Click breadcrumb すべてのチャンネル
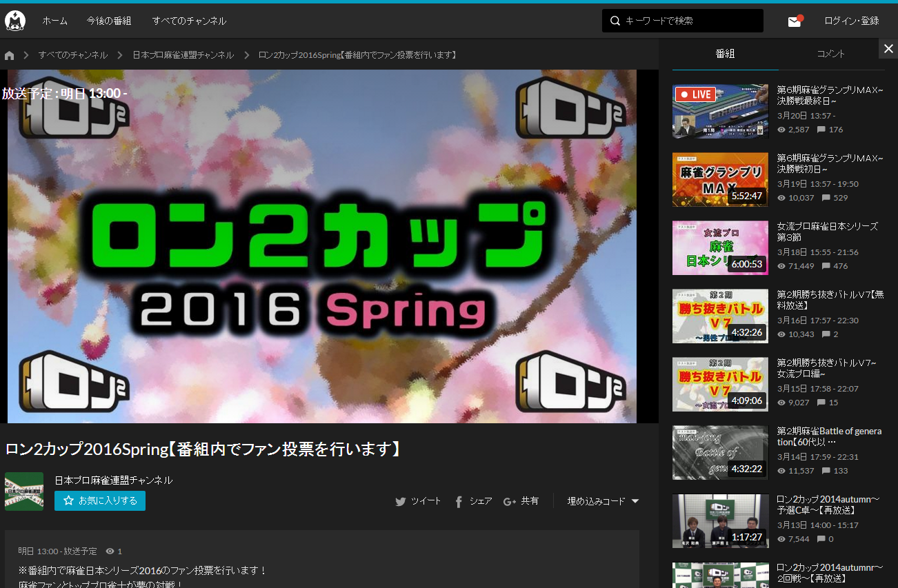The width and height of the screenshot is (898, 588). point(73,55)
